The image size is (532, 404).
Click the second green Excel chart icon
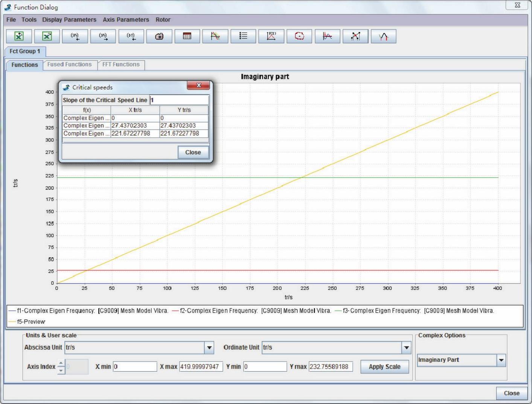tap(47, 36)
